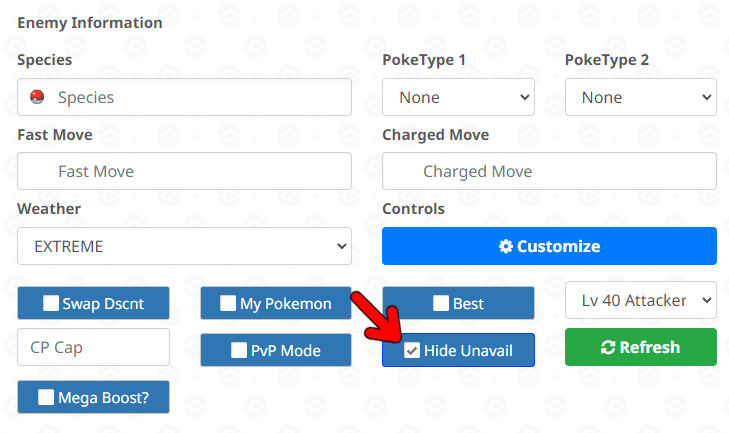Viewport: 729px width, 433px height.
Task: Click the gear icon on Customize
Action: coord(506,246)
